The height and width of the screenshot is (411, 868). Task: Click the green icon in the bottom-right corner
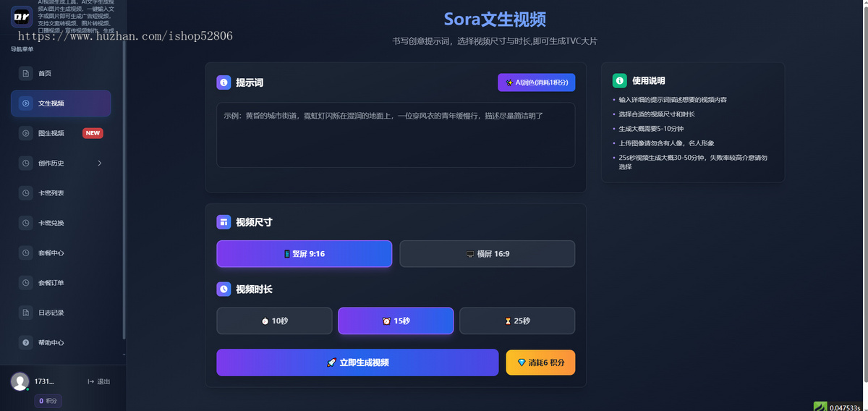pyautogui.click(x=820, y=407)
